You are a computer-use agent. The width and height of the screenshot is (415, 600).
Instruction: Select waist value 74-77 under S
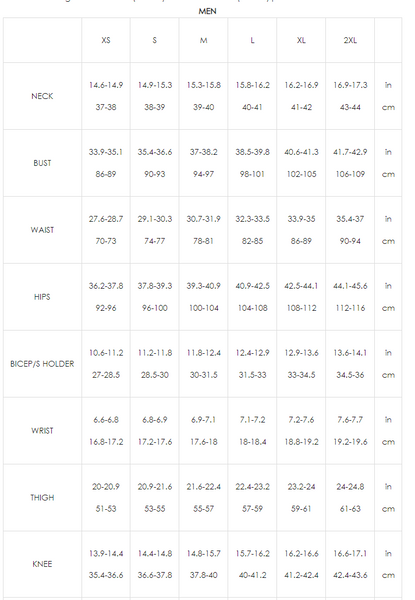(x=155, y=241)
